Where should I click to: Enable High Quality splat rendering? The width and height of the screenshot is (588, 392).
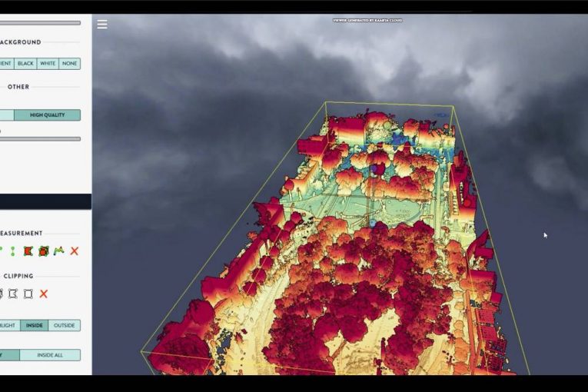[47, 115]
